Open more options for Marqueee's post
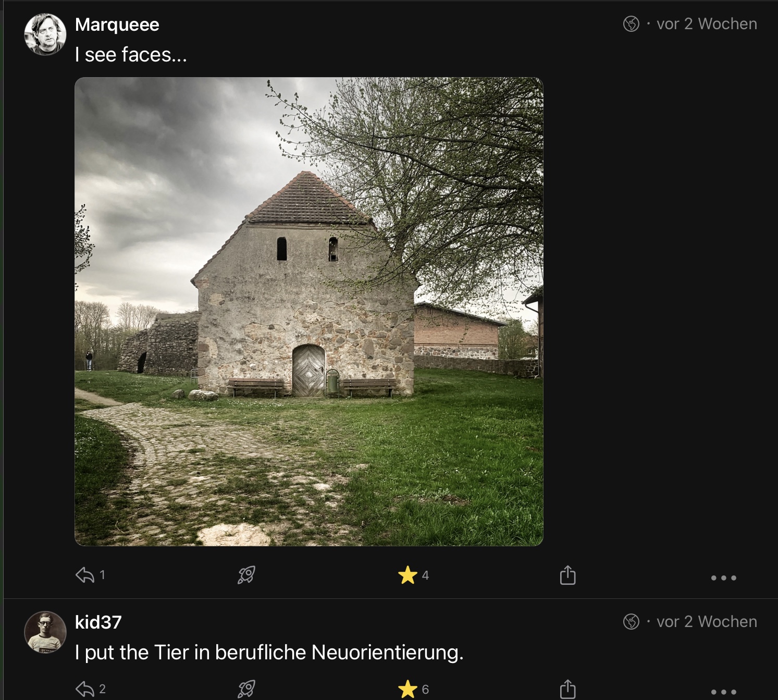The image size is (778, 700). tap(723, 578)
